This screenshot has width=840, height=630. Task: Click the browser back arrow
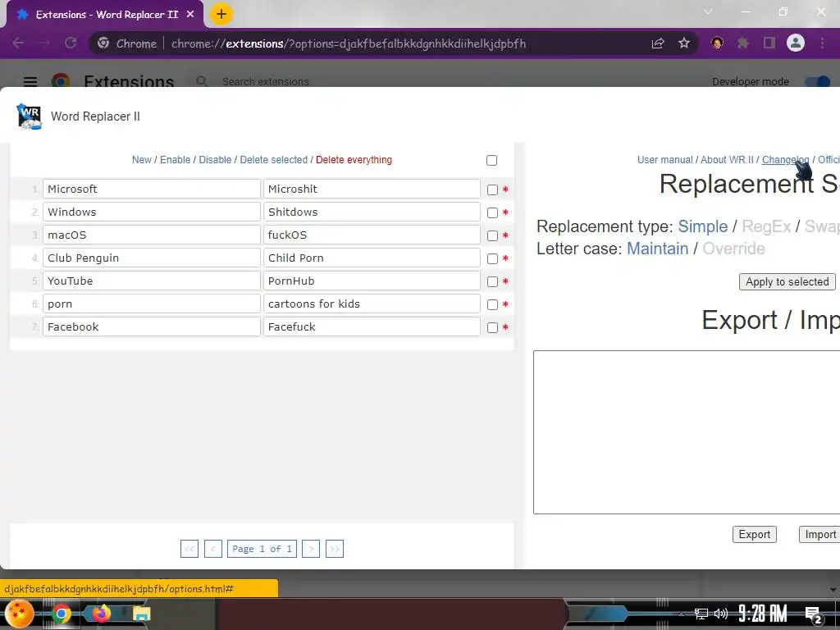coord(18,43)
